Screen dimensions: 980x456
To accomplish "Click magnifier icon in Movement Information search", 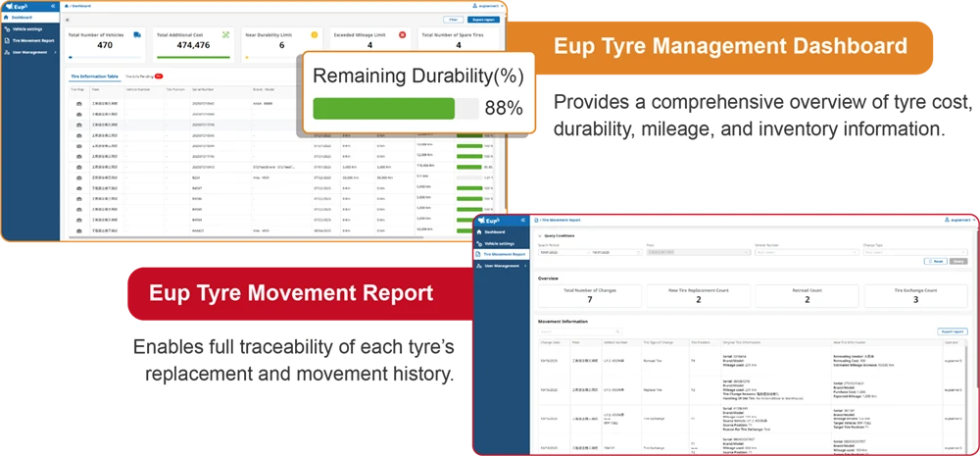I will (x=617, y=331).
